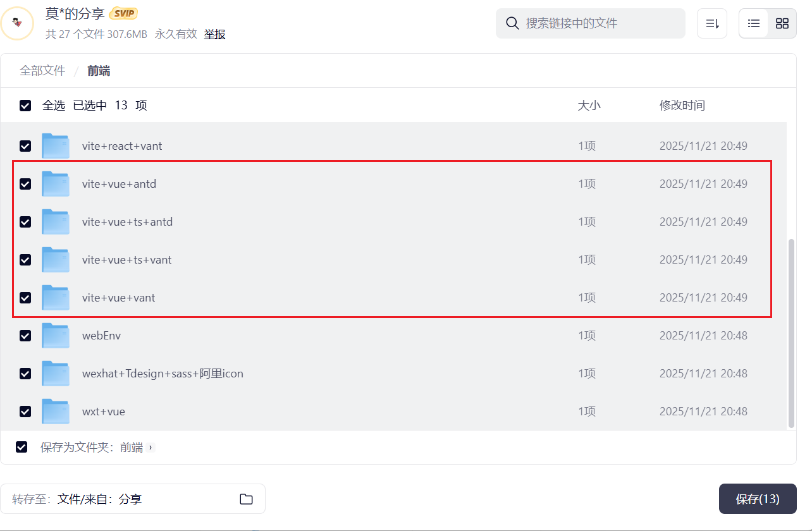Uncheck the vite+vue+ts+vant checkbox
This screenshot has height=531, width=812.
(25, 260)
